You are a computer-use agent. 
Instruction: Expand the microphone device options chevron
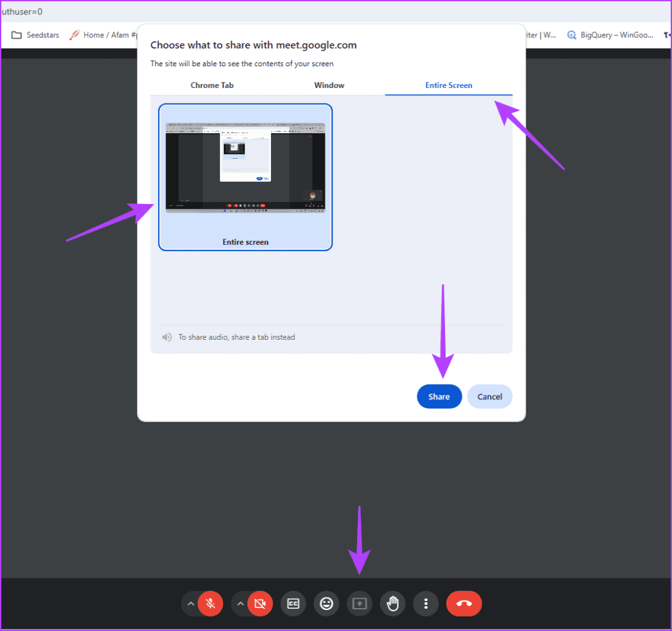point(190,603)
